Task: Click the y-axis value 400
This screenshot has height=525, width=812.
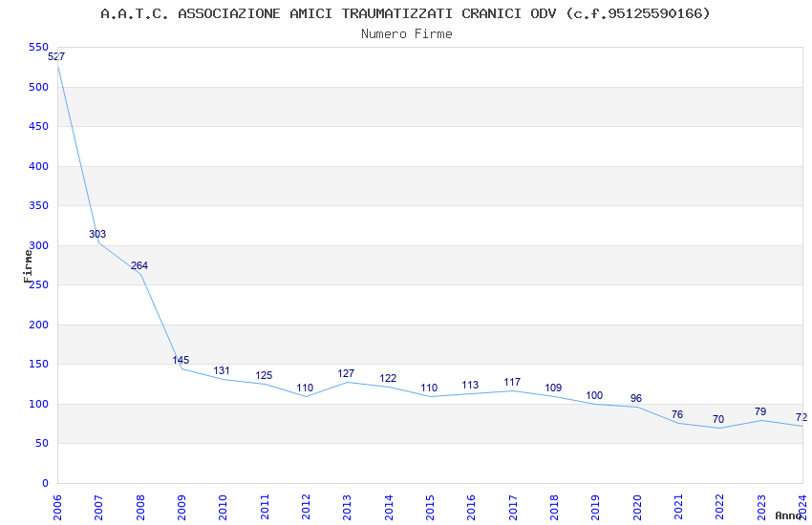Action: click(x=39, y=166)
